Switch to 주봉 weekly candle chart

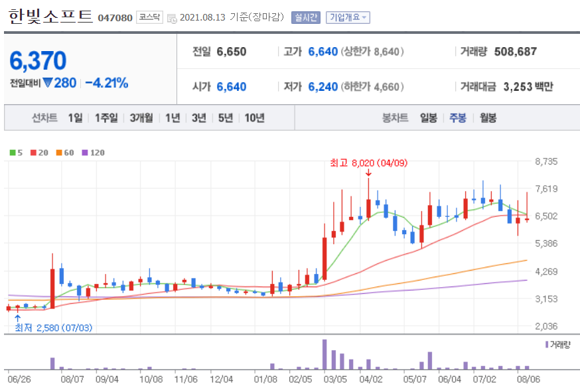tap(458, 118)
